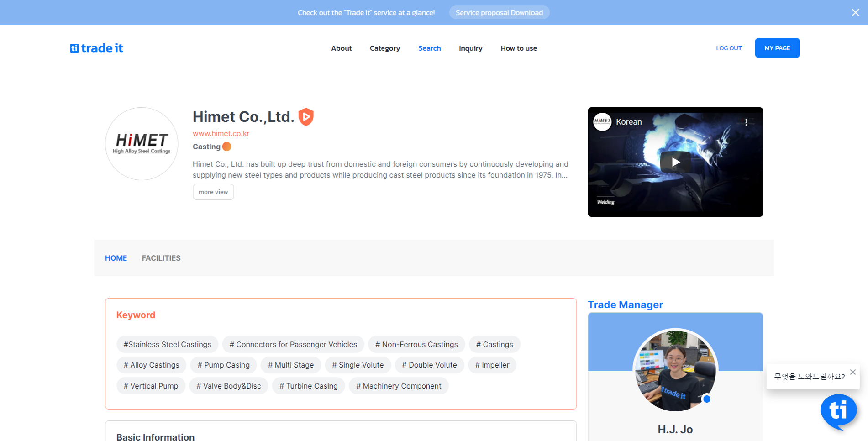Click the trade it logo
The image size is (868, 441).
(x=96, y=48)
